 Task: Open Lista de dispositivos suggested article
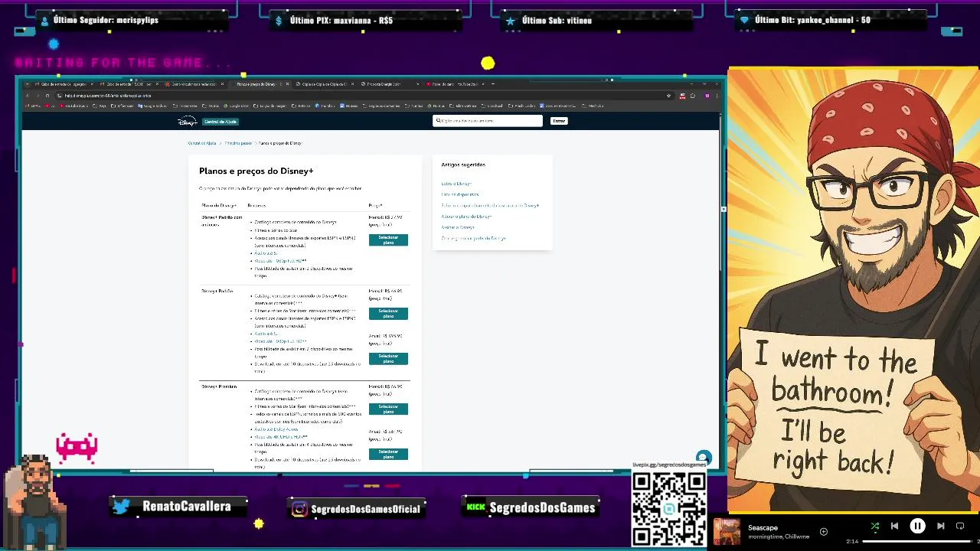tap(460, 194)
